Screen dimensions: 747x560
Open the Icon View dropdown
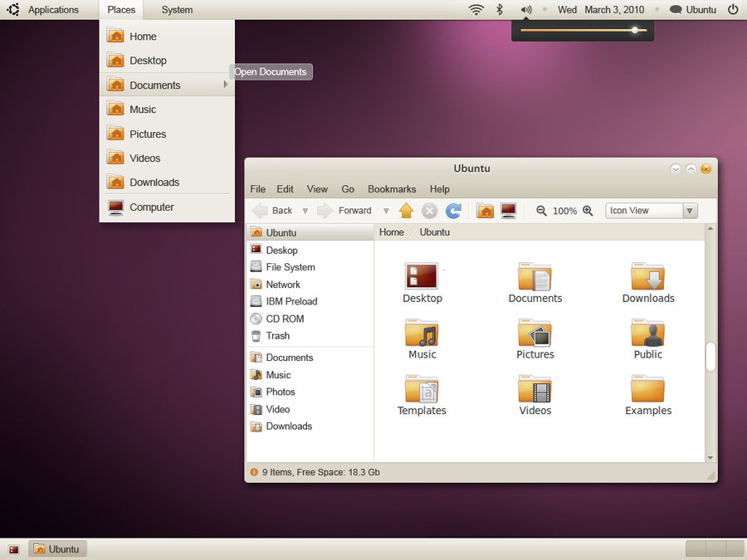click(x=651, y=211)
